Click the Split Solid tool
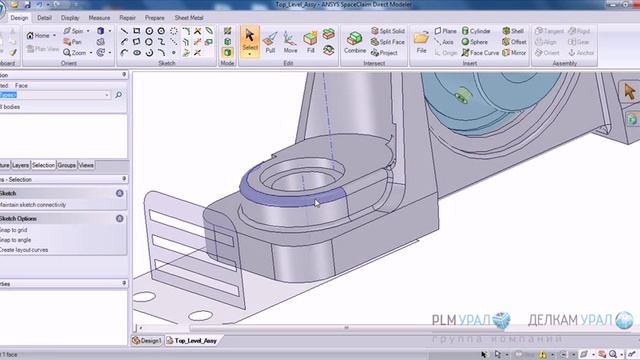 point(388,31)
